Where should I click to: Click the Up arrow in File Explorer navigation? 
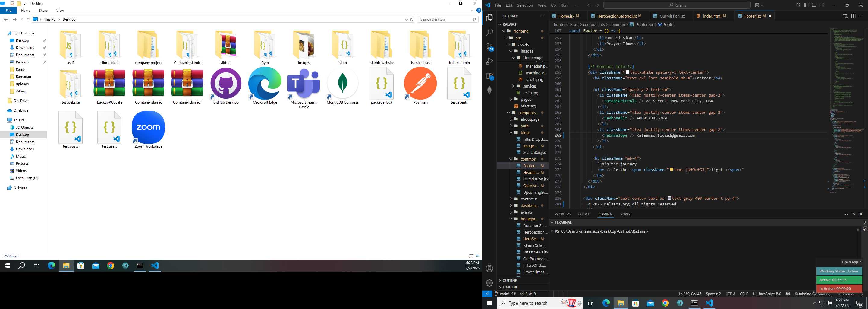point(28,19)
